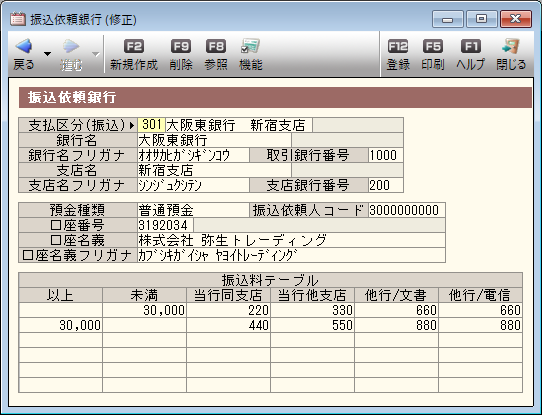Click the 取引銀行番号 field with 1000

pos(385,155)
